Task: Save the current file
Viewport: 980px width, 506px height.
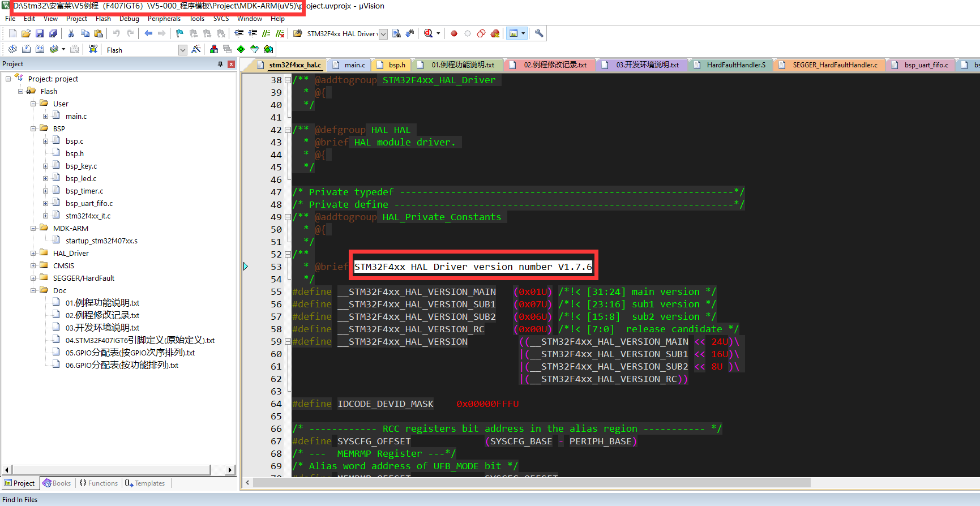Action: [40, 33]
